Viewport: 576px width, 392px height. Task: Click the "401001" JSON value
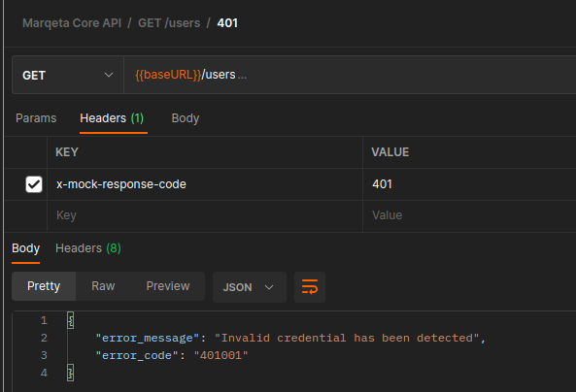[220, 355]
